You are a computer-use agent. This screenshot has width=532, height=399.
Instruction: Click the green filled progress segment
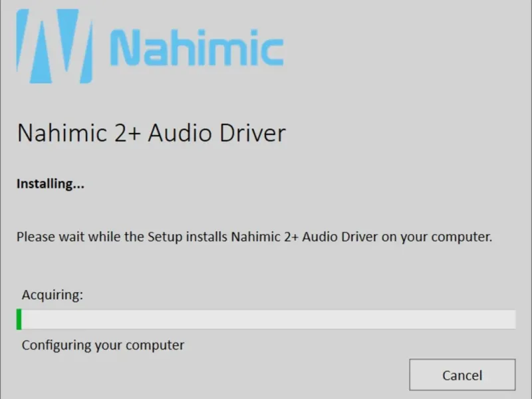(19, 319)
